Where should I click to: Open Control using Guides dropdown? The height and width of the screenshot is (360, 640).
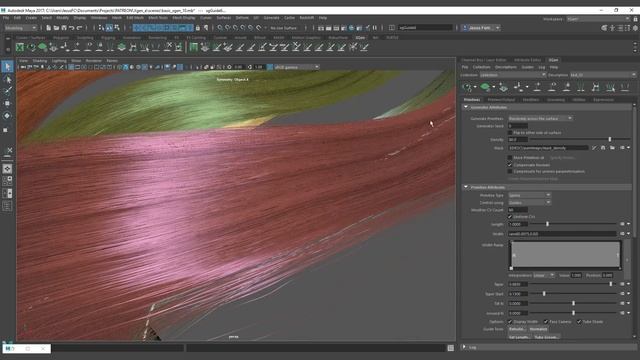[529, 203]
